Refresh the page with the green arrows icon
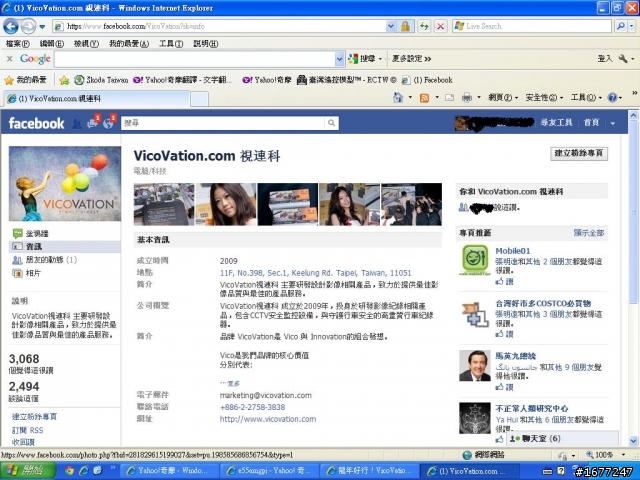Viewport: 640px width, 480px height. pos(424,27)
